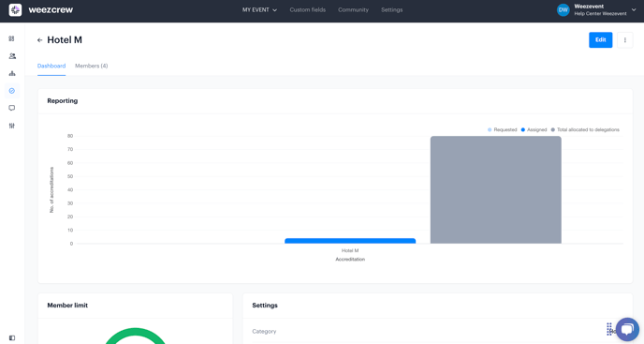Click the grey total allocated bar
644x344 pixels.
point(496,189)
